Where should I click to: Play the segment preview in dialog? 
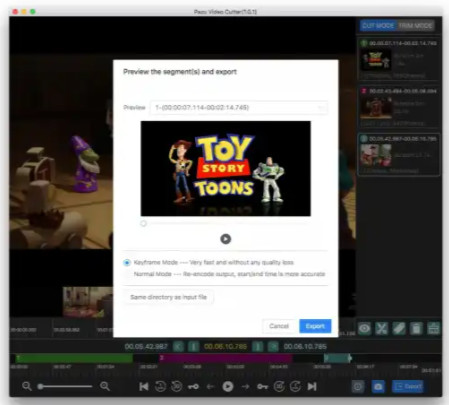pos(226,239)
